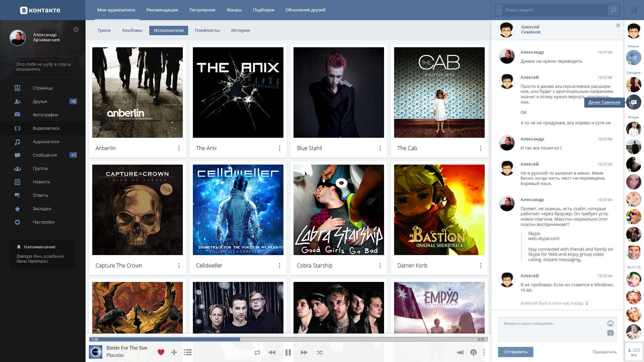Screen dimensions: 644x362
Task: Open options menu for The Cab
Action: click(481, 148)
